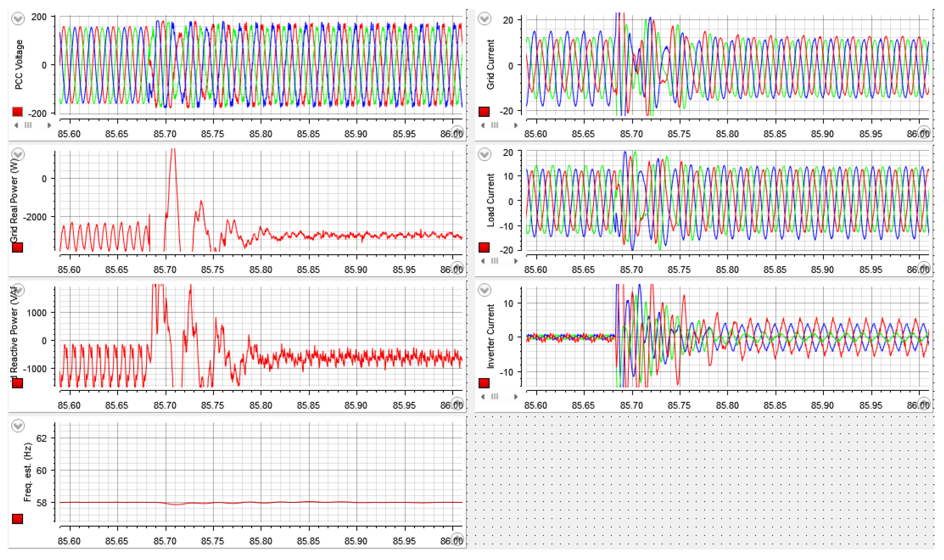The width and height of the screenshot is (944, 560).
Task: Toggle the red plot square on PCC Voltage chart
Action: tap(17, 112)
